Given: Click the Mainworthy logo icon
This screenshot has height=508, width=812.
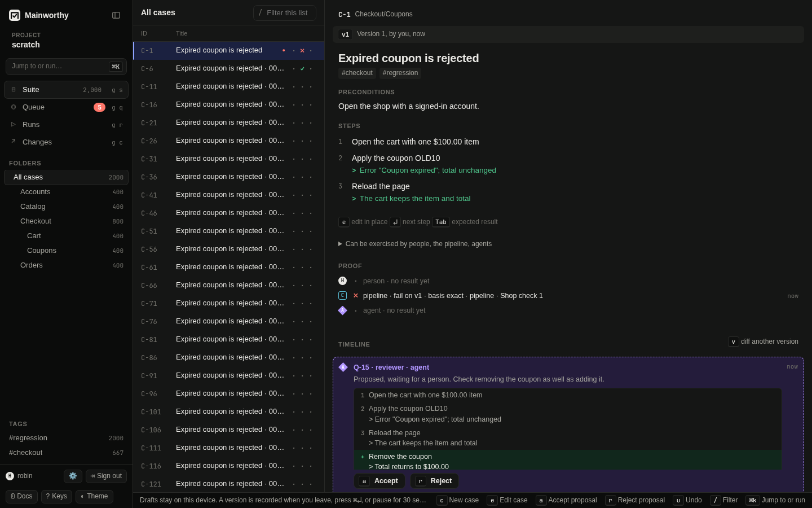Looking at the screenshot, I should 15,15.
